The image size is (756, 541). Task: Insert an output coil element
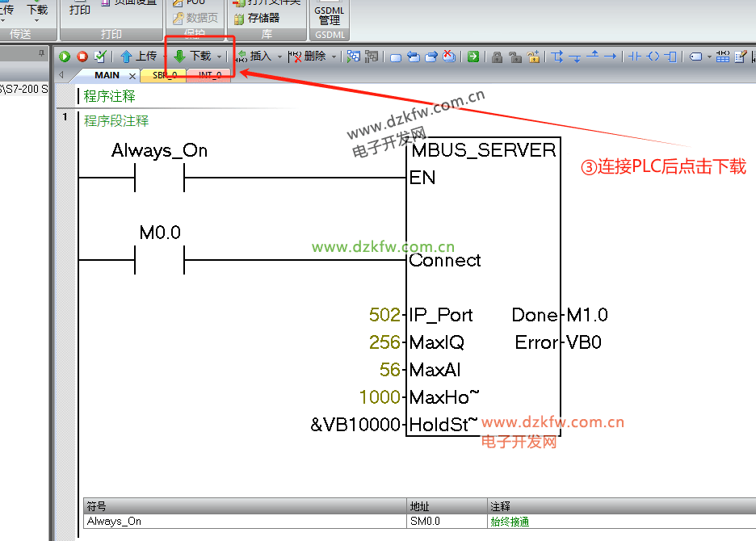pyautogui.click(x=654, y=57)
